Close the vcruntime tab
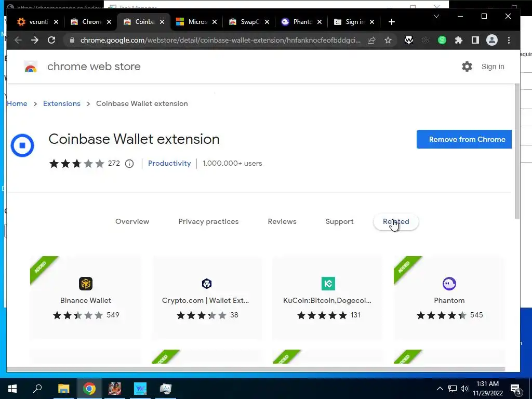 coord(56,22)
